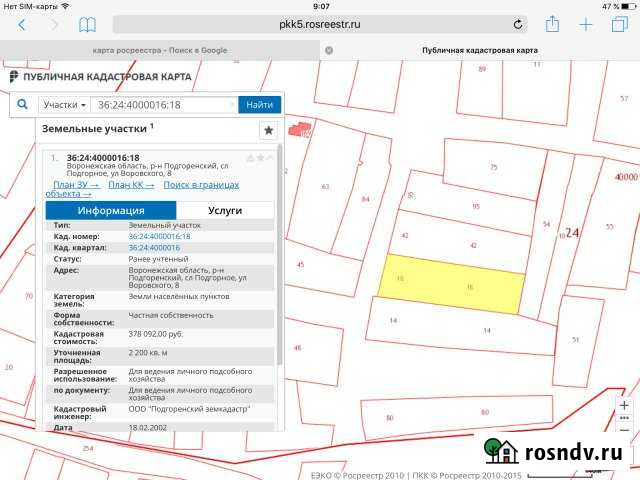Add result to favorites star button
The height and width of the screenshot is (480, 640).
269,130
